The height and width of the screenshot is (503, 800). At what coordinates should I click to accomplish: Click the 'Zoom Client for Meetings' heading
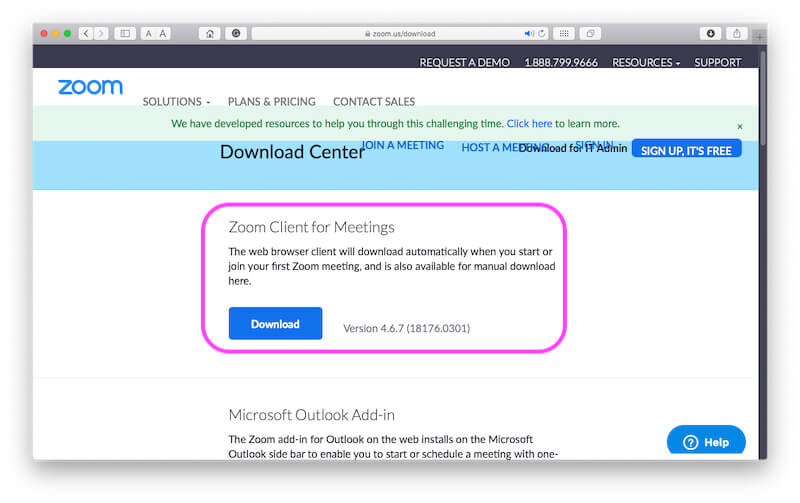coord(311,227)
